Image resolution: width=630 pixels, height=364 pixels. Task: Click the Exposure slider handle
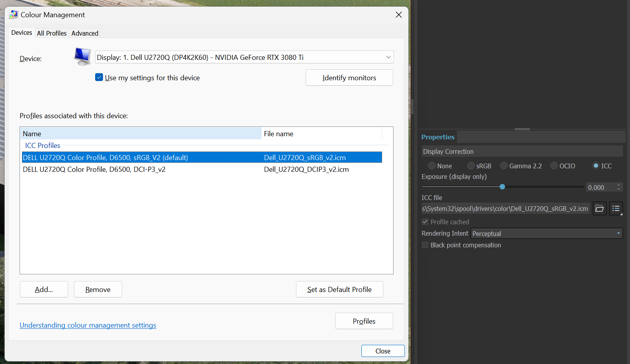point(502,187)
